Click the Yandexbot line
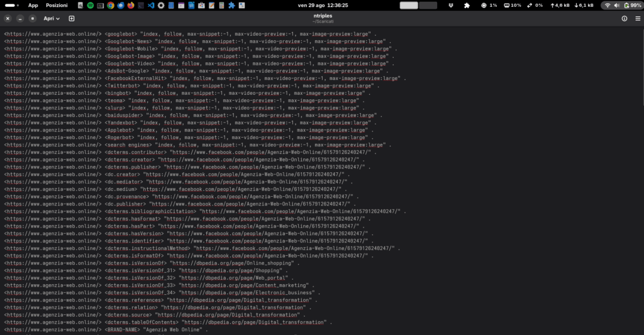 pos(190,123)
